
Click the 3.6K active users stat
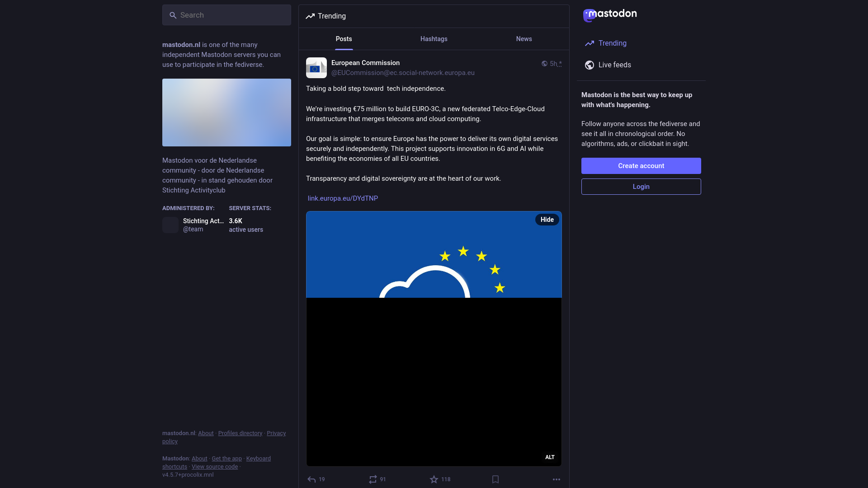tap(245, 225)
